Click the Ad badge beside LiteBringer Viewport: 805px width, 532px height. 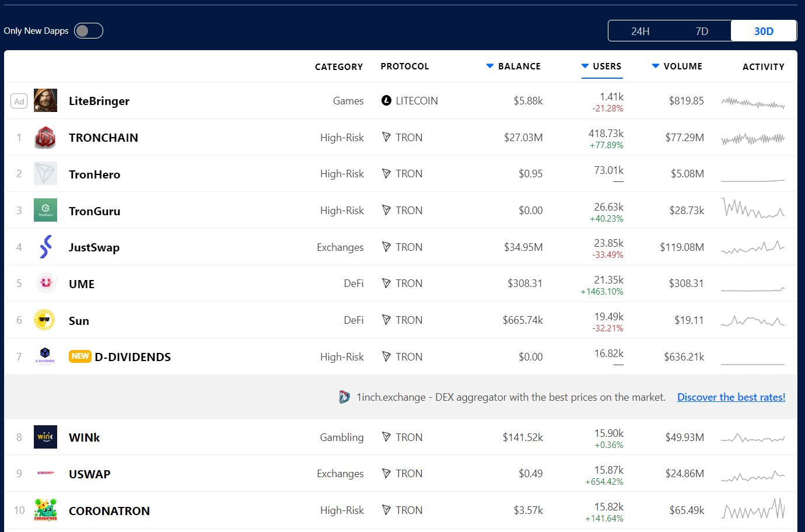pos(19,101)
